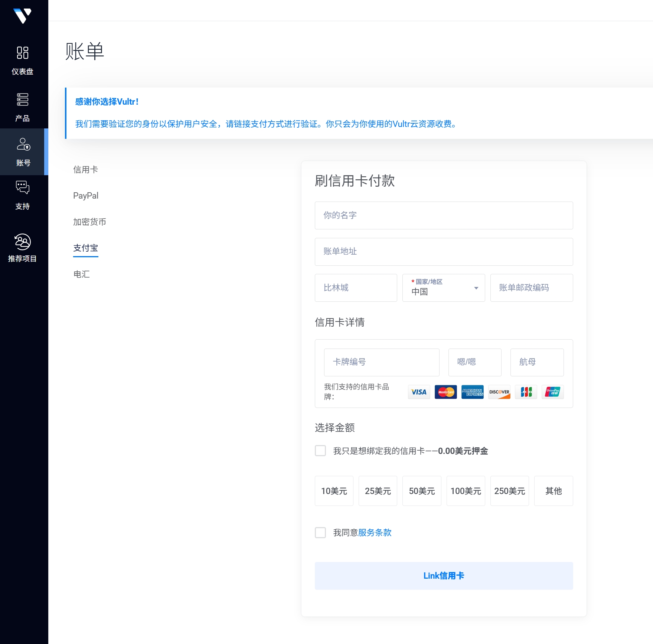
Task: Focus the 卡牌编号 card number field
Action: coord(381,362)
